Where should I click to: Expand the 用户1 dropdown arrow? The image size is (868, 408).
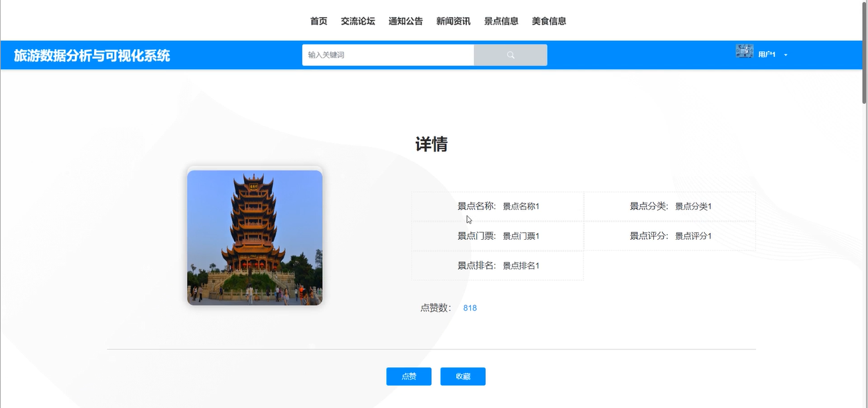coord(786,55)
